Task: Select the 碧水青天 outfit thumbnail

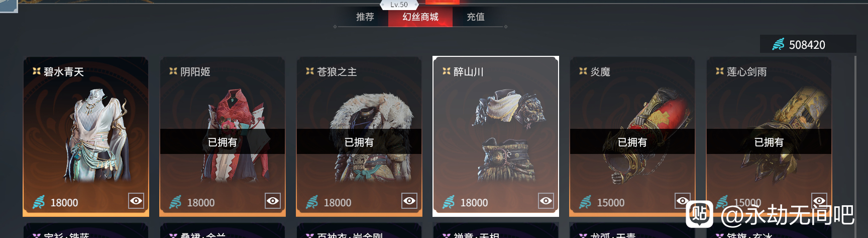Action: pyautogui.click(x=95, y=135)
